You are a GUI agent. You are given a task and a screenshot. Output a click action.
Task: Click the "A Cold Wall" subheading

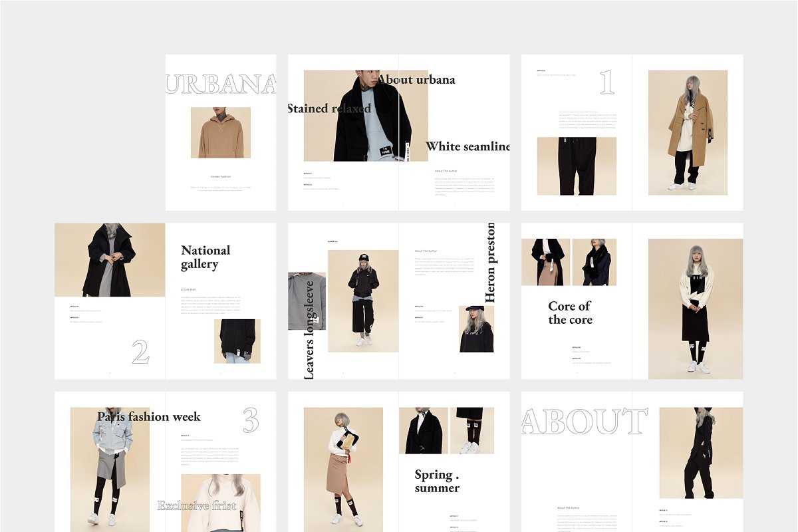point(188,290)
